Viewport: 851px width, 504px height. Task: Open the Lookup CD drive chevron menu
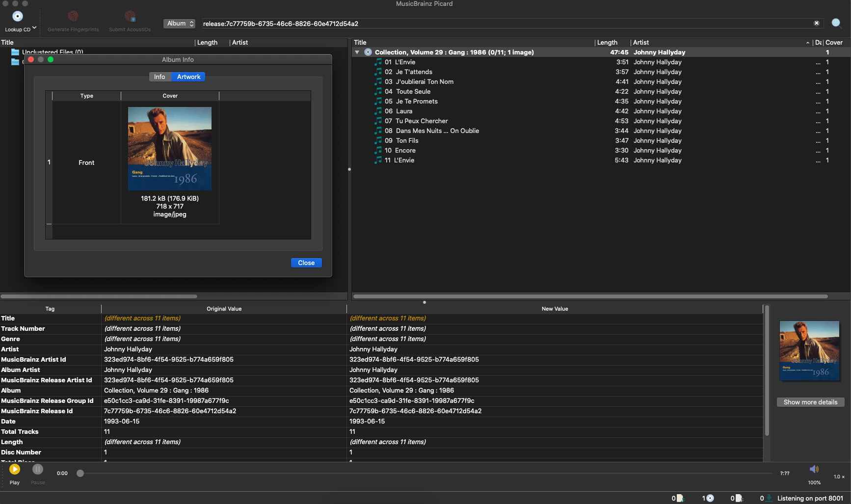(x=34, y=28)
